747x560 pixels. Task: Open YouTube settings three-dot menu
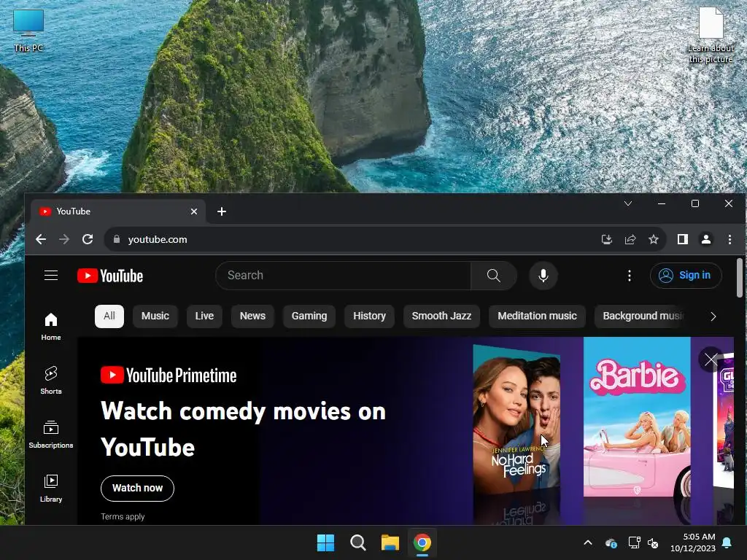tap(630, 276)
